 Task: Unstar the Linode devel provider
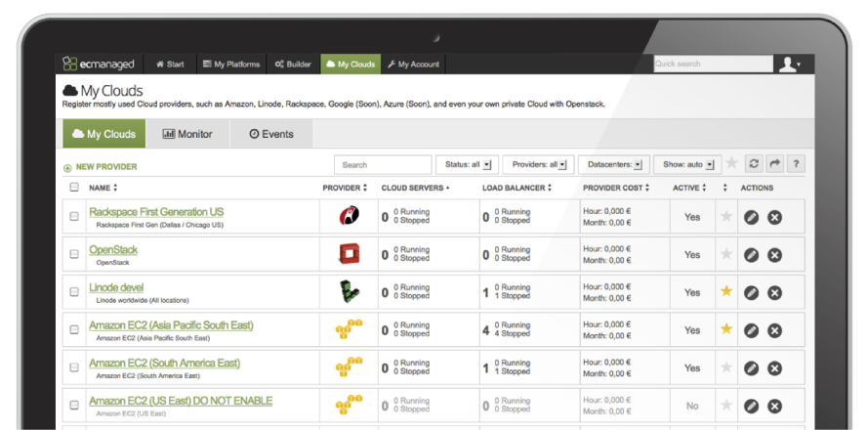(726, 291)
